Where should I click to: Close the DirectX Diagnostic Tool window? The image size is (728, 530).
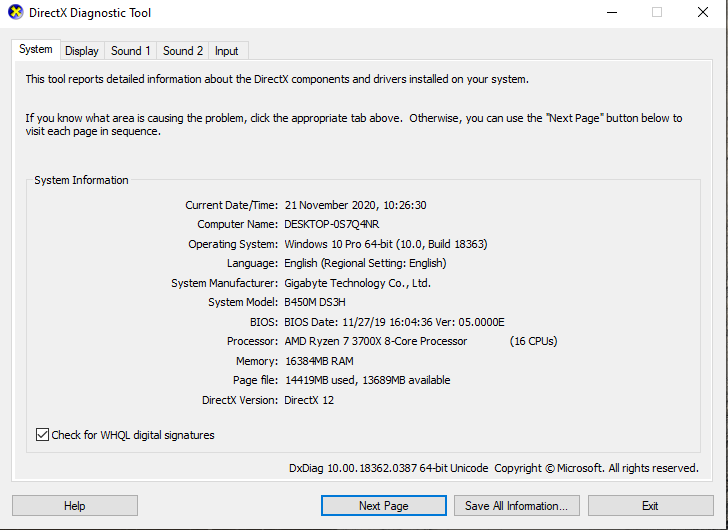702,13
